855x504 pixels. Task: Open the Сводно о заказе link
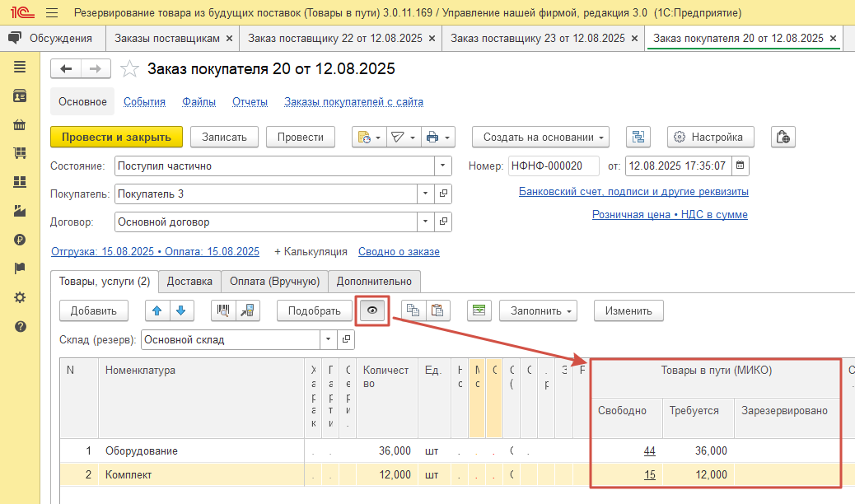coord(399,251)
